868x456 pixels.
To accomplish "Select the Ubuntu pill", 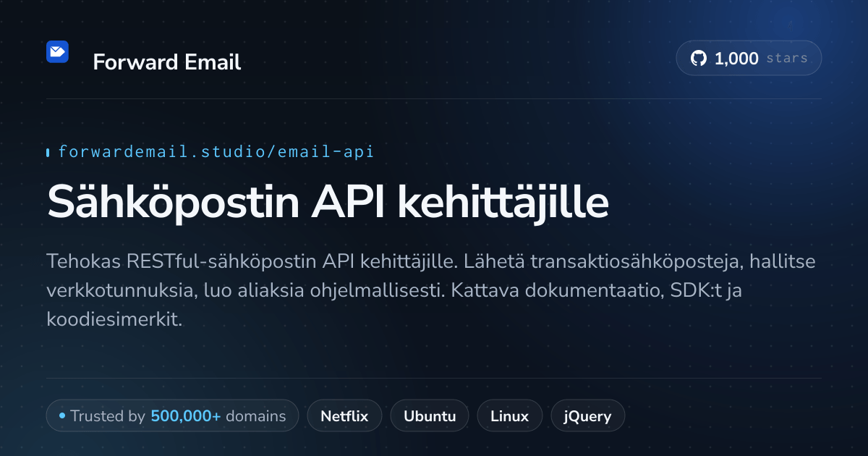I will [x=430, y=416].
